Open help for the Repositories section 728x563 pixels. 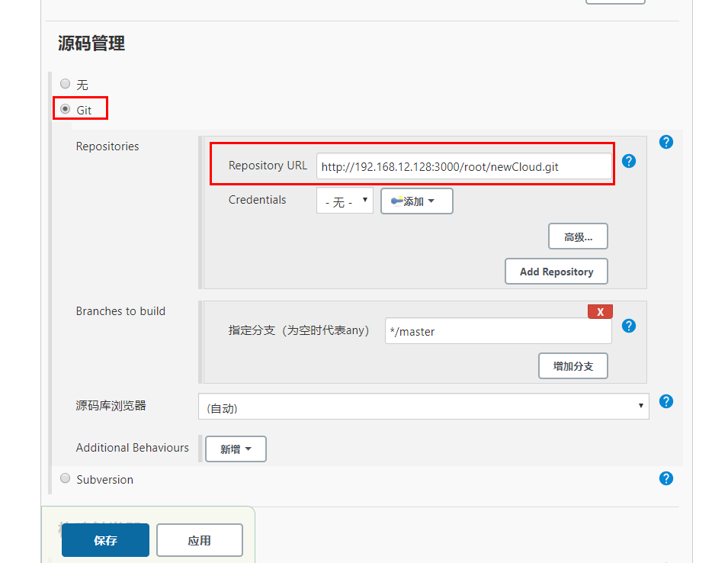(x=665, y=142)
